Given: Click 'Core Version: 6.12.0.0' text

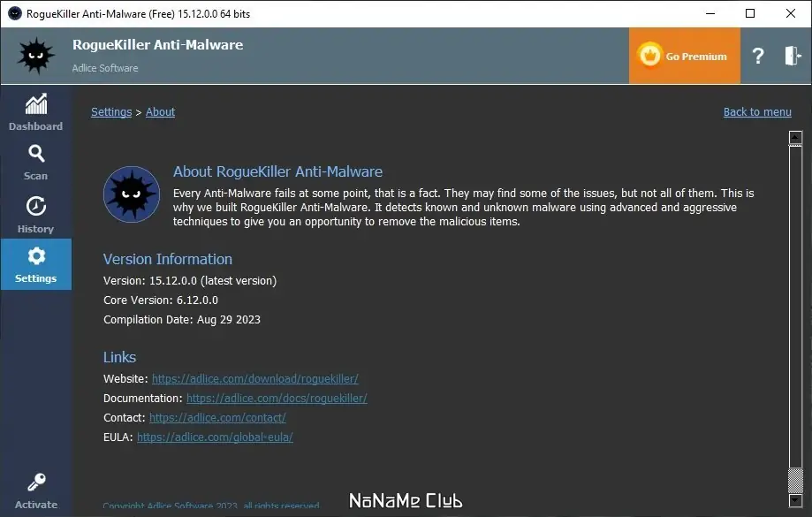Looking at the screenshot, I should (x=161, y=300).
